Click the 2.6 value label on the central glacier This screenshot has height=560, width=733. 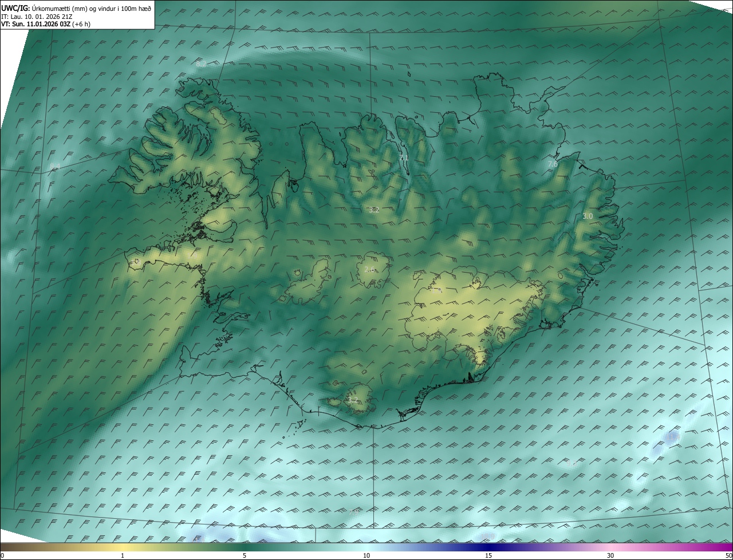click(x=370, y=269)
